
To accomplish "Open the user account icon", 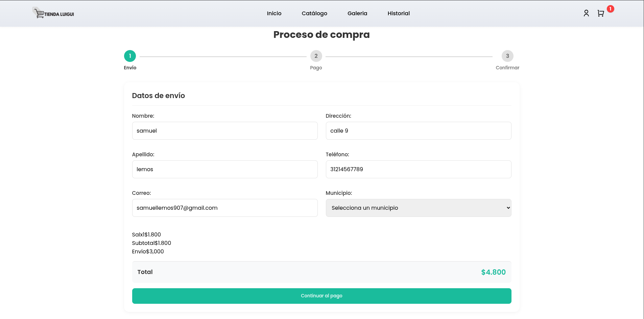I will click(x=586, y=13).
